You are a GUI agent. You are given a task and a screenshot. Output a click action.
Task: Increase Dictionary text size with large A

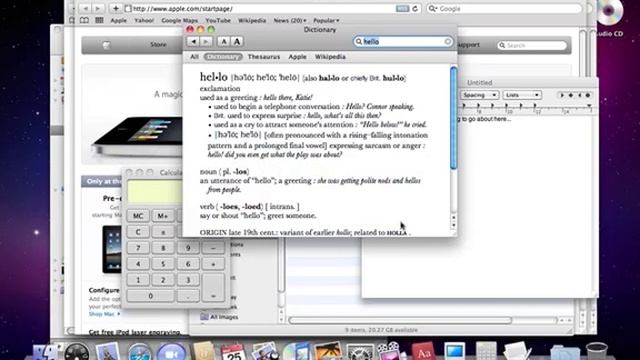[237, 41]
